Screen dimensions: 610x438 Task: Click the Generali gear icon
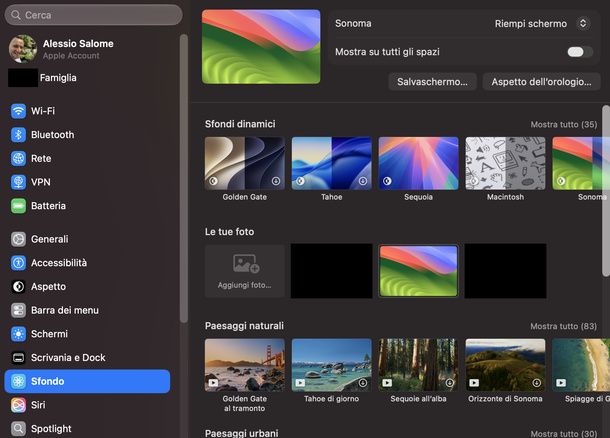click(18, 239)
